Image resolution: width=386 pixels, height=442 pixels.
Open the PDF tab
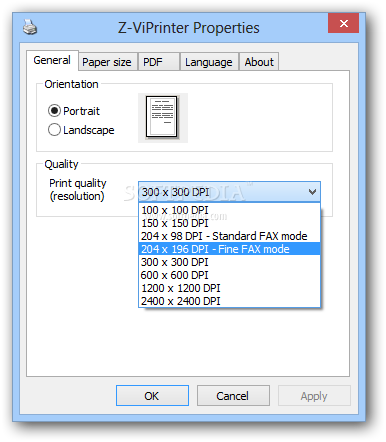point(159,62)
